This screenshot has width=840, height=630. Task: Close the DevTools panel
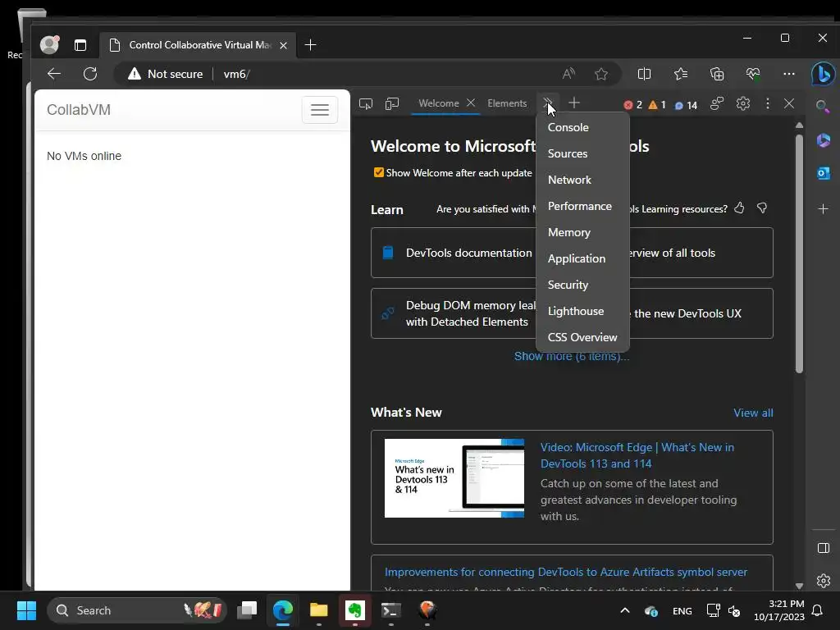tap(789, 103)
